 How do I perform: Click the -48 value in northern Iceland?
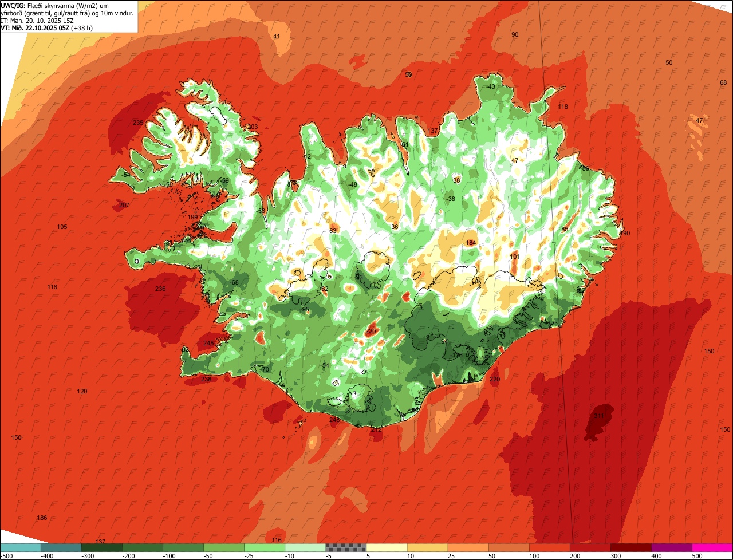pos(352,184)
